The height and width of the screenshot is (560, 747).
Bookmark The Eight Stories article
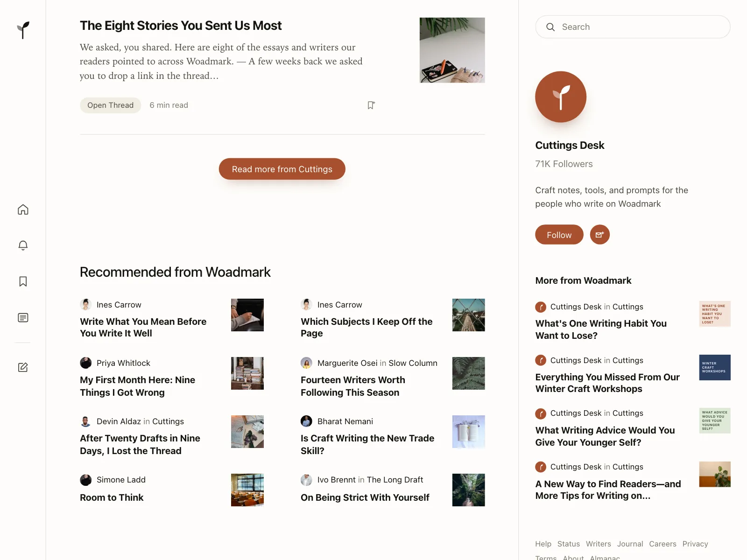[x=371, y=105]
